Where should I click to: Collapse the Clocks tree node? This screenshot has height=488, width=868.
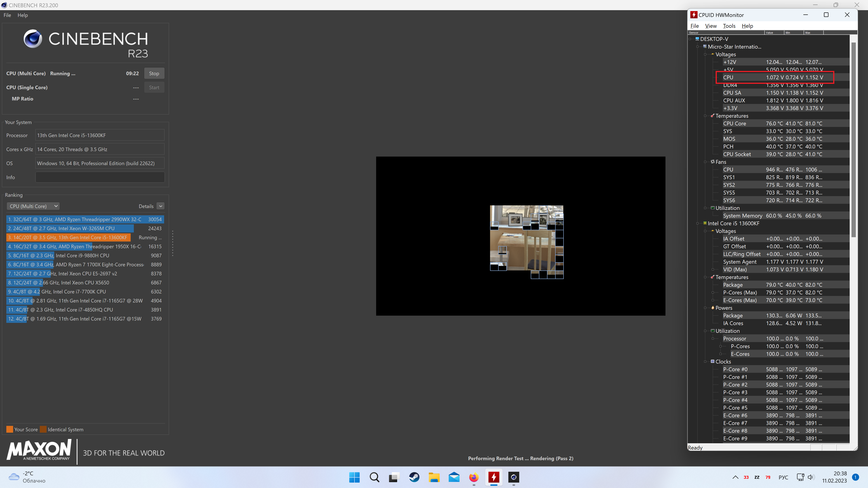click(x=705, y=362)
